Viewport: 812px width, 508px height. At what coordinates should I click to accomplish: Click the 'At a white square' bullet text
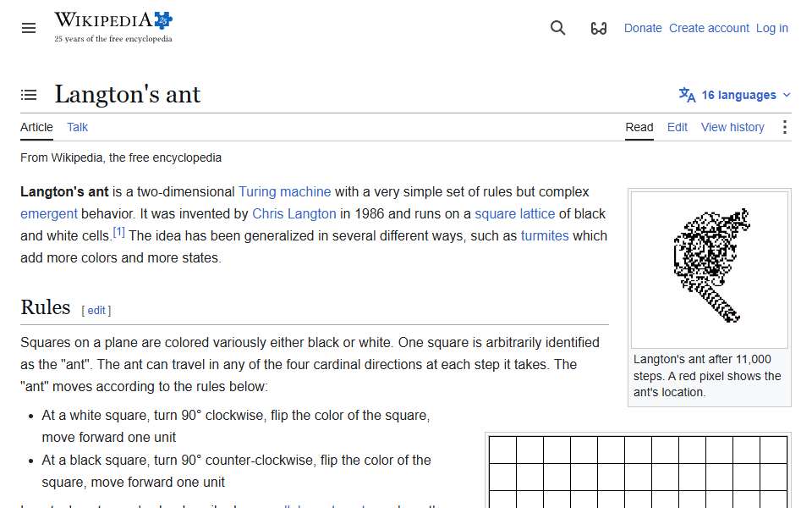click(236, 426)
